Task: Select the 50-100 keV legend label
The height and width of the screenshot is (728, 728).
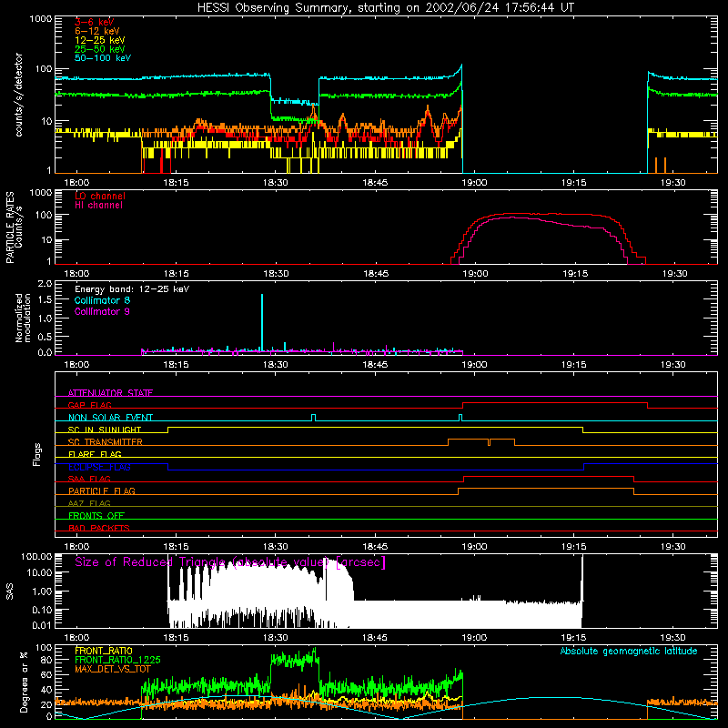Action: pos(103,58)
